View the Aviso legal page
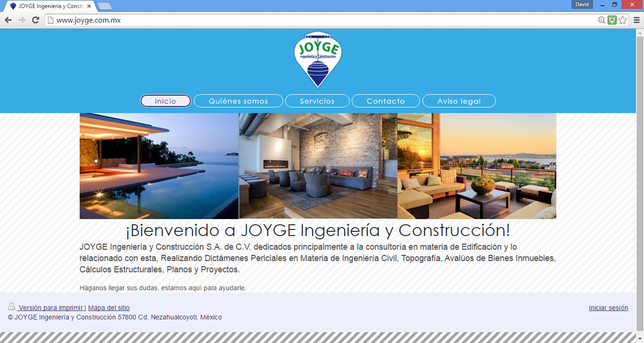Viewport: 644px width, 343px height. click(x=458, y=101)
